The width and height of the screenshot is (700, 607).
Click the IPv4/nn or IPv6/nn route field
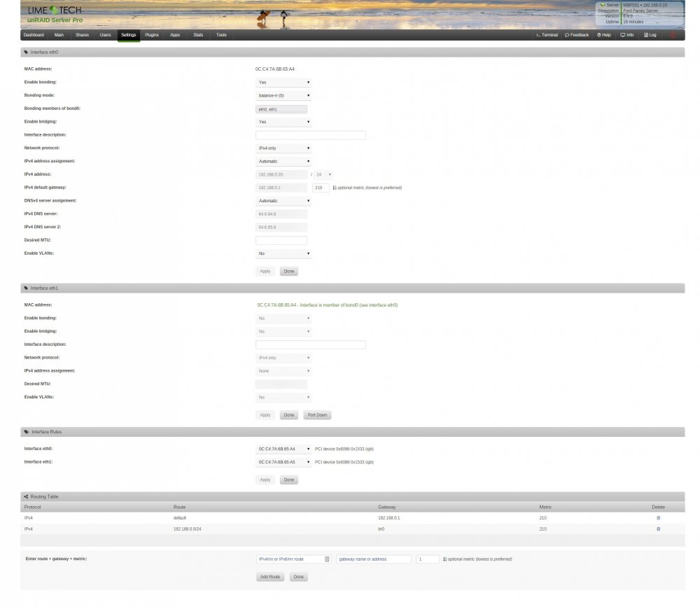coord(293,559)
